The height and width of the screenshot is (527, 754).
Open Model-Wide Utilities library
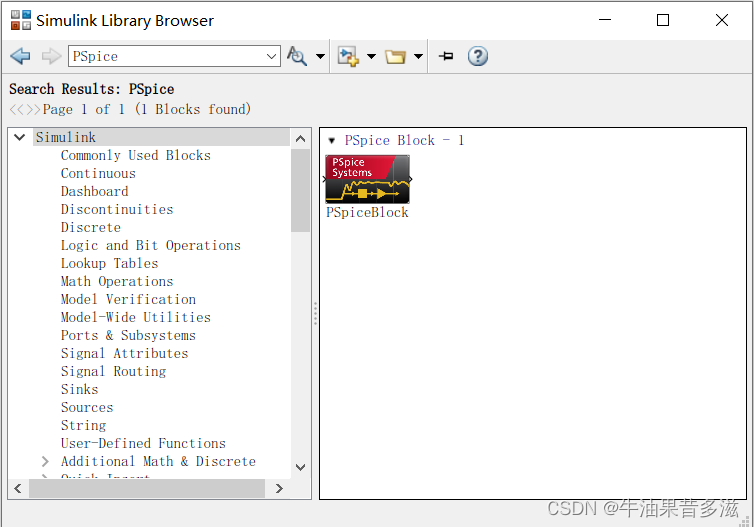pos(136,317)
